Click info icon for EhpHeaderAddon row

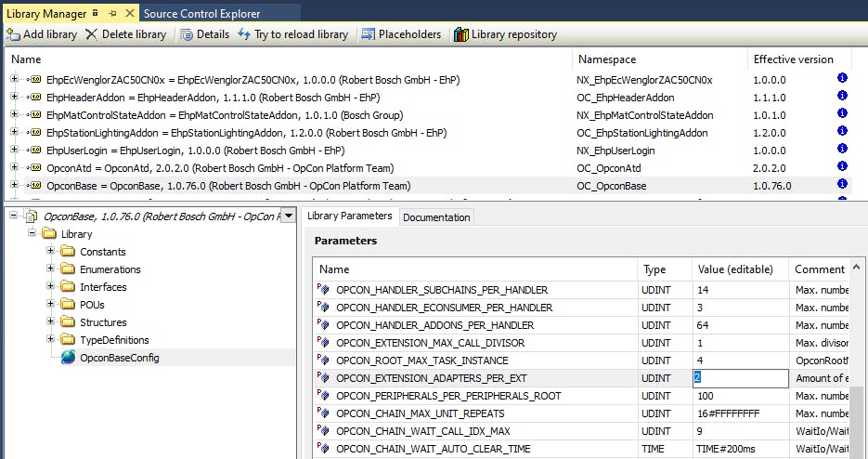coord(842,96)
